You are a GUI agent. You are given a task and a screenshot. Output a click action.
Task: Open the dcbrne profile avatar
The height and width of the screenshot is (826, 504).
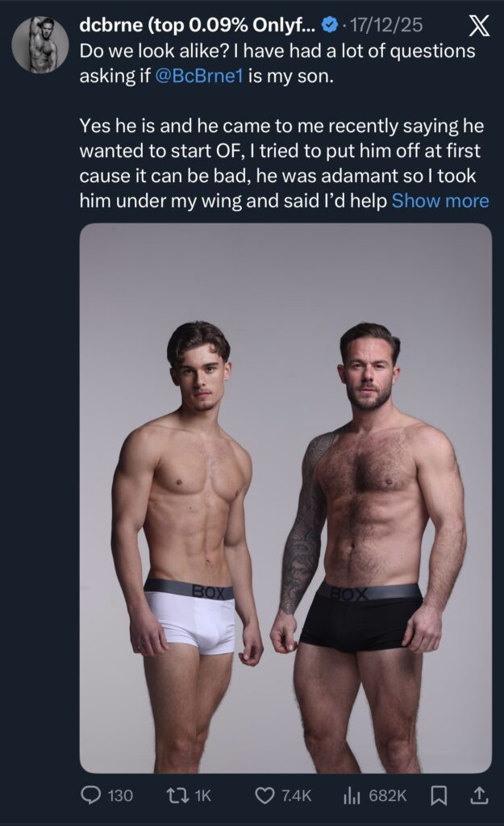click(x=40, y=44)
